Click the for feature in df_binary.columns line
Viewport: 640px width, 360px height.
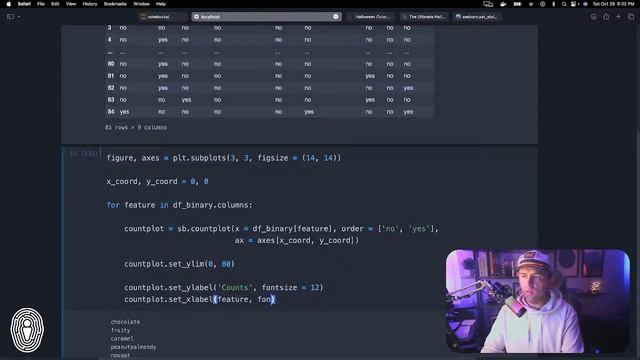(180, 205)
